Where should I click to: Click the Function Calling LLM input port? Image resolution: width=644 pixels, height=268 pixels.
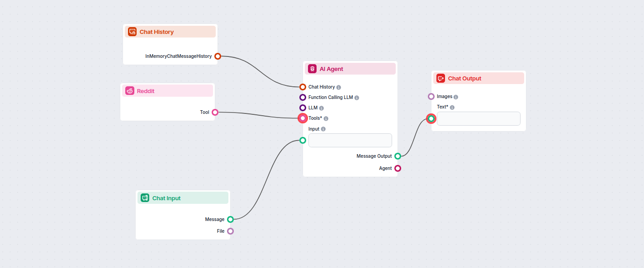click(x=303, y=97)
